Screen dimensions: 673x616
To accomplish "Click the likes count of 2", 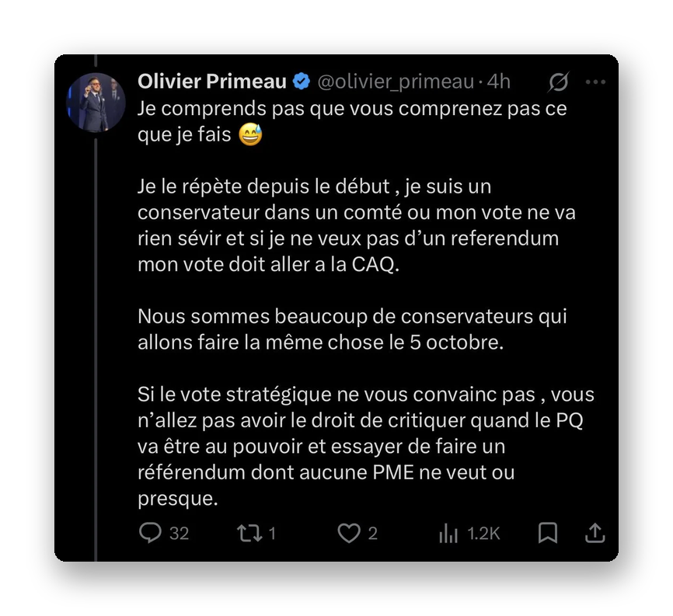I will pyautogui.click(x=372, y=533).
